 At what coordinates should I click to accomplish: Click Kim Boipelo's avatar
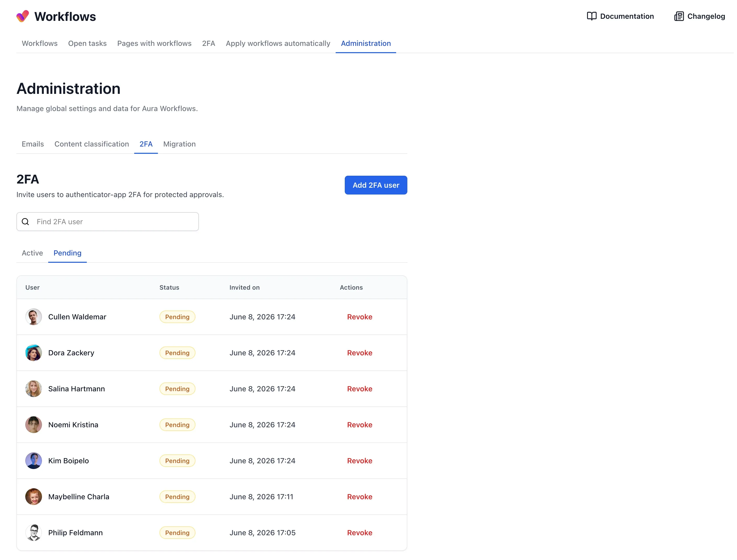coord(34,461)
